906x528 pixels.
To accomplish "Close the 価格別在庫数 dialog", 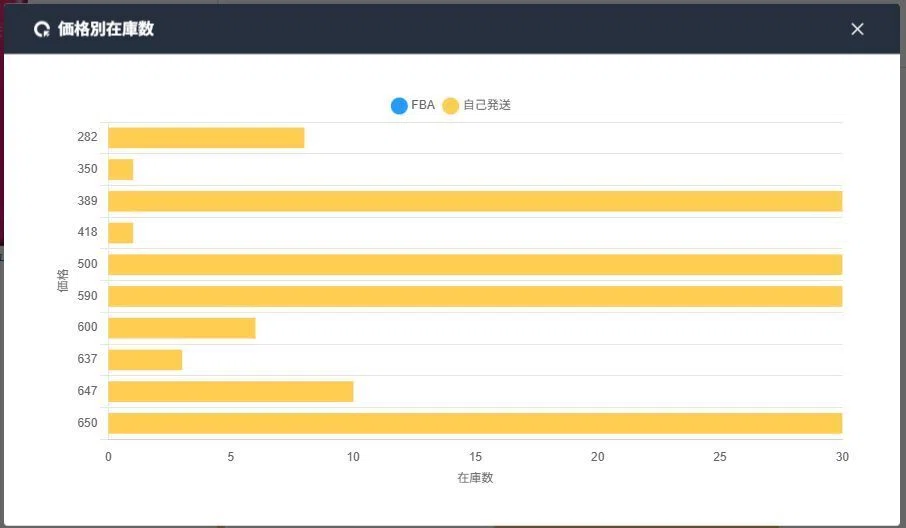I will [x=857, y=29].
